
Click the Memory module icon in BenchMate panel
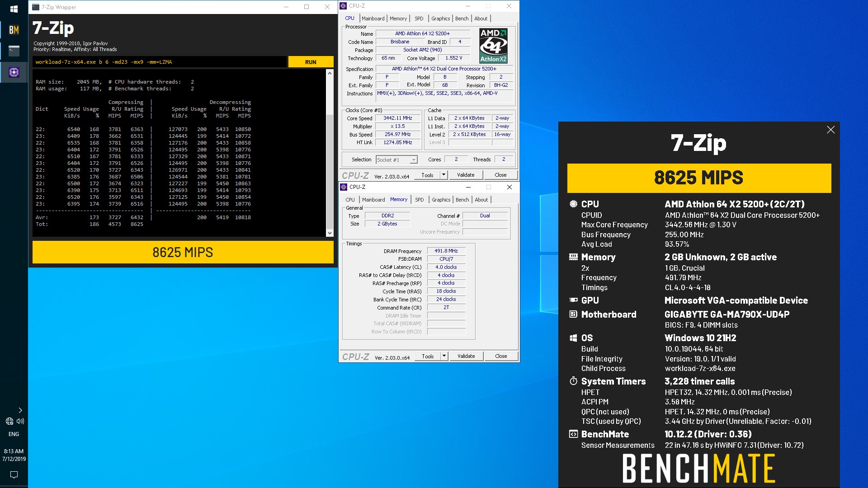(573, 257)
